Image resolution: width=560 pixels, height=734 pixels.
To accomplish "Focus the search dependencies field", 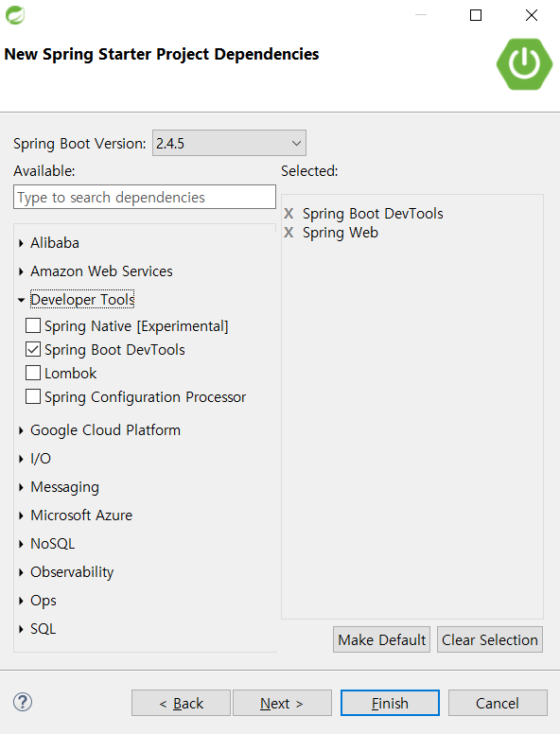I will (x=145, y=197).
